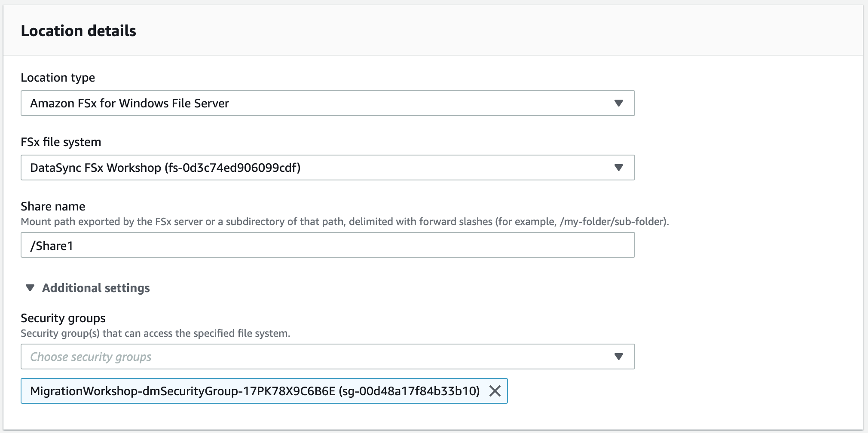The width and height of the screenshot is (868, 433).
Task: Open the FSx file system dropdown
Action: (x=327, y=168)
